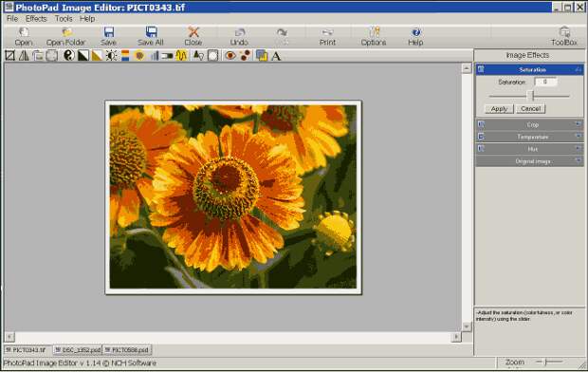
Task: Collapse the Saturation effect panel arrow
Action: (578, 69)
